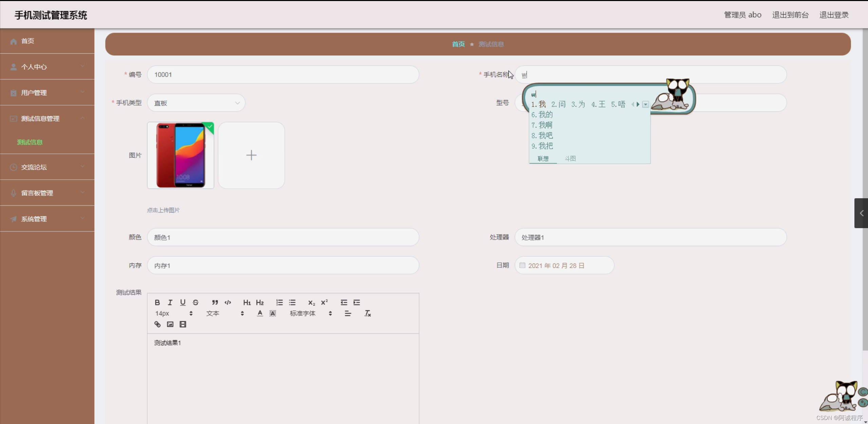868x424 pixels.
Task: Select the Bold formatting icon
Action: point(157,302)
